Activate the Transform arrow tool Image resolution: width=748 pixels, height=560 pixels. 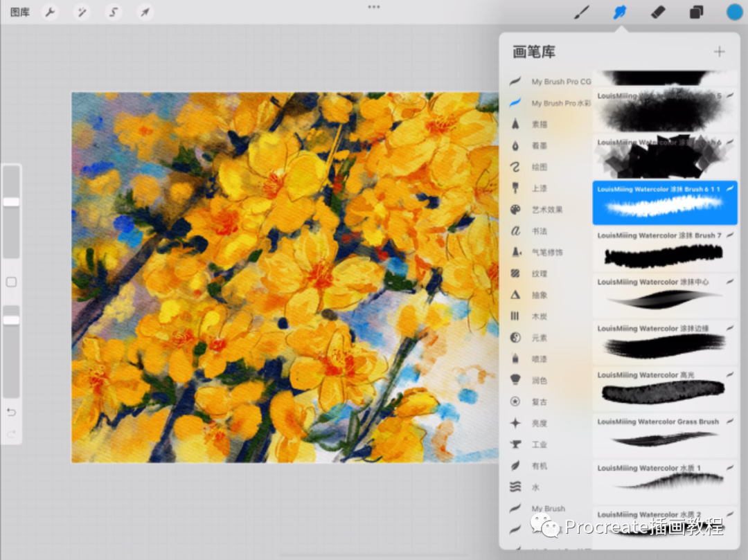[145, 12]
